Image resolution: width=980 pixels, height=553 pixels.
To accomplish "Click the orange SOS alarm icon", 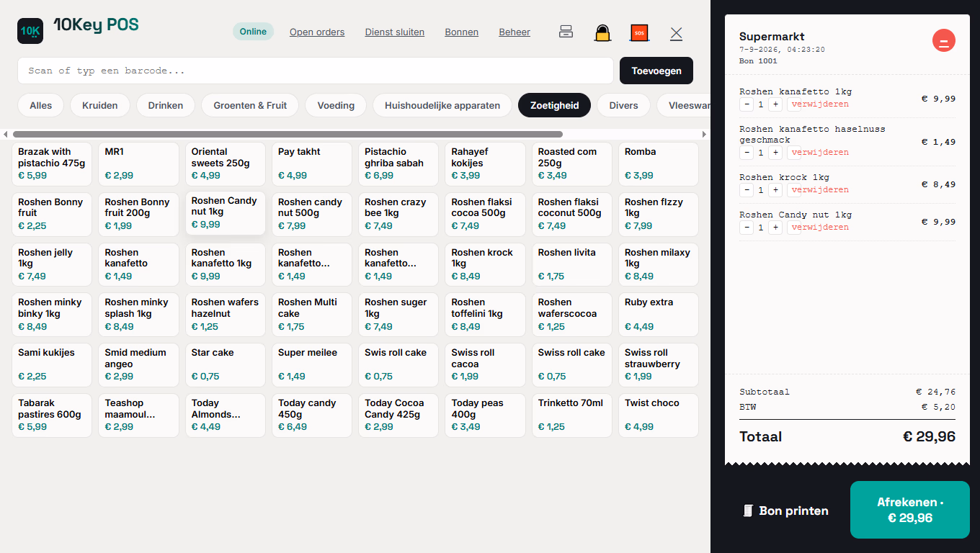I will click(x=638, y=32).
